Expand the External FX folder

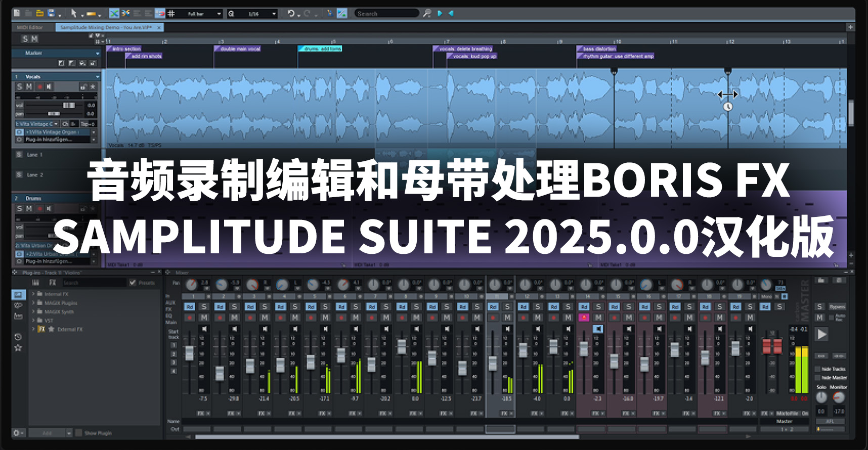(x=34, y=329)
